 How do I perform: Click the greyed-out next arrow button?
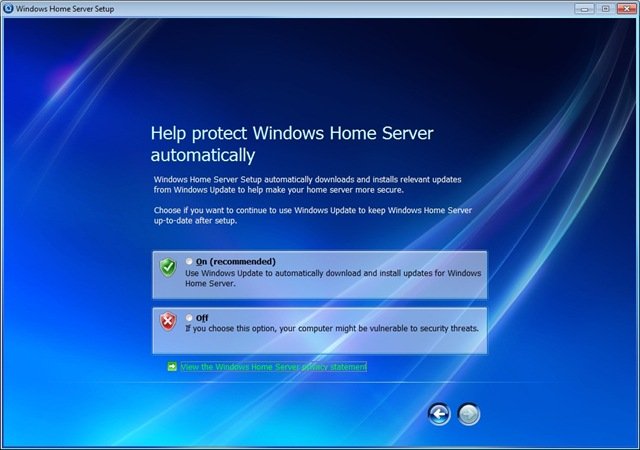point(469,414)
